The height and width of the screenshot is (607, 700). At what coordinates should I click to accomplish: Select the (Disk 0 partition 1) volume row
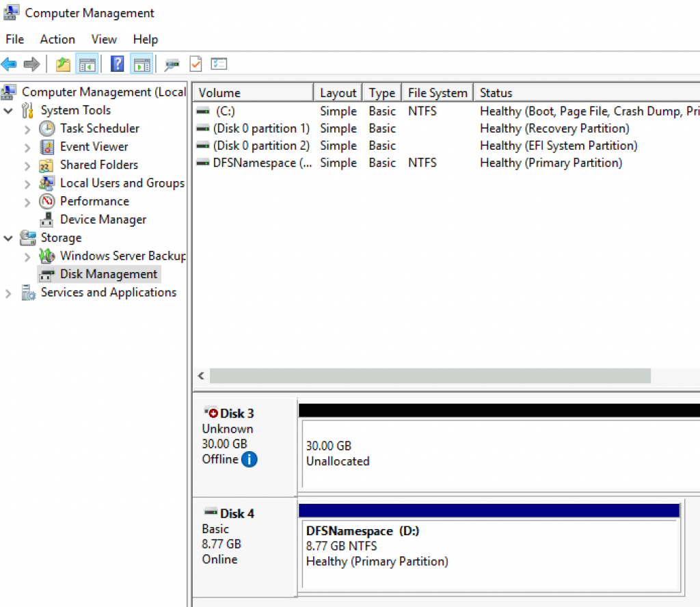446,129
